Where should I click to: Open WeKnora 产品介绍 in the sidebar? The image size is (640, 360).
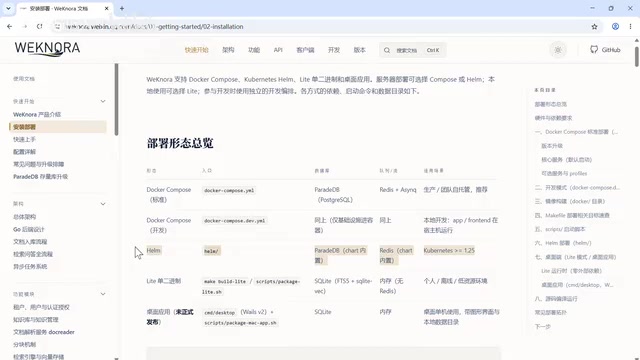(x=37, y=114)
